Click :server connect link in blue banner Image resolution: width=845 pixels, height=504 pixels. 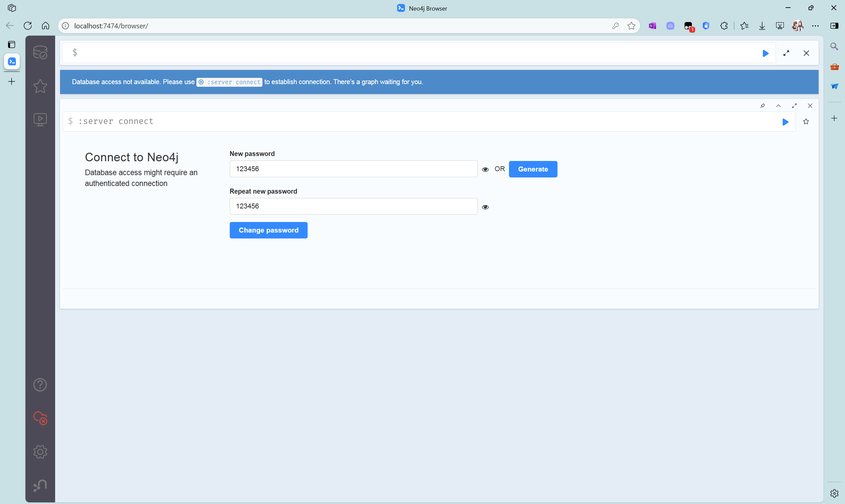229,82
